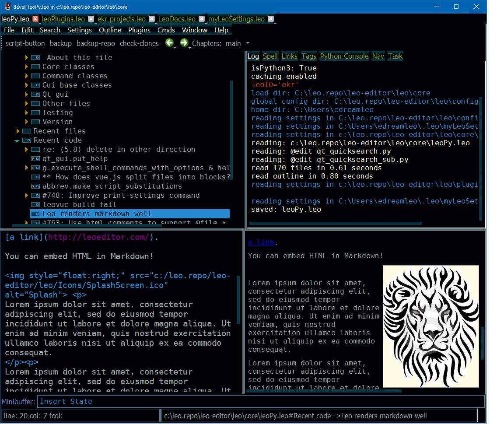
Task: Expand the 'Qt gui' tree node
Action: pyautogui.click(x=27, y=94)
